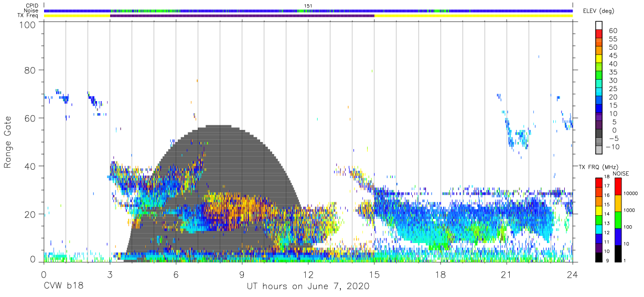The height and width of the screenshot is (297, 644).
Task: Click ELEV colorbar label '−10'
Action: pyautogui.click(x=611, y=147)
